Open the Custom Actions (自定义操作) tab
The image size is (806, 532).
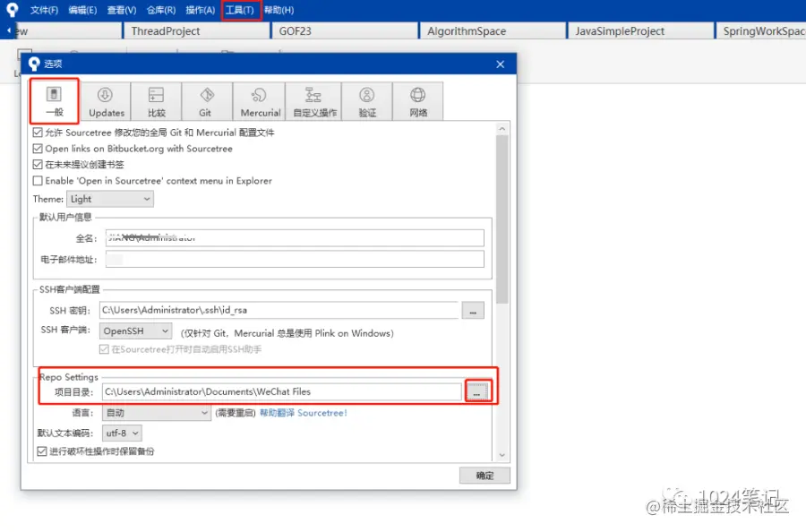(x=313, y=101)
